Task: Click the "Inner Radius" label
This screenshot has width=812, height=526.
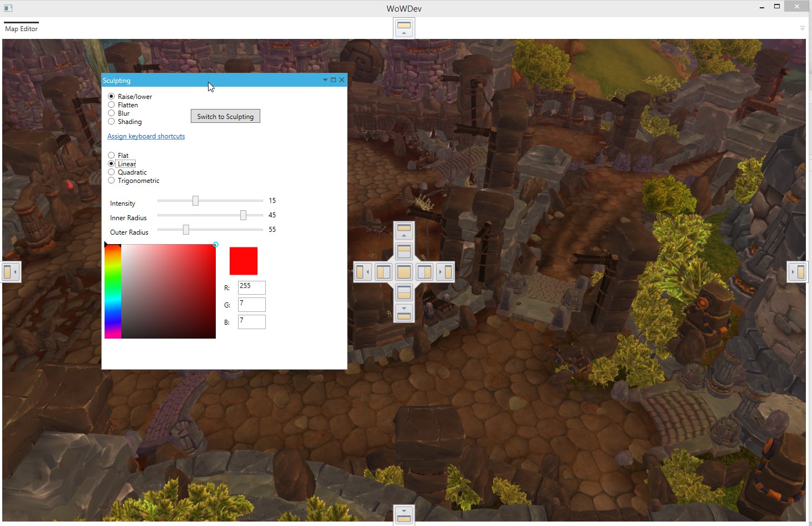Action: (128, 218)
